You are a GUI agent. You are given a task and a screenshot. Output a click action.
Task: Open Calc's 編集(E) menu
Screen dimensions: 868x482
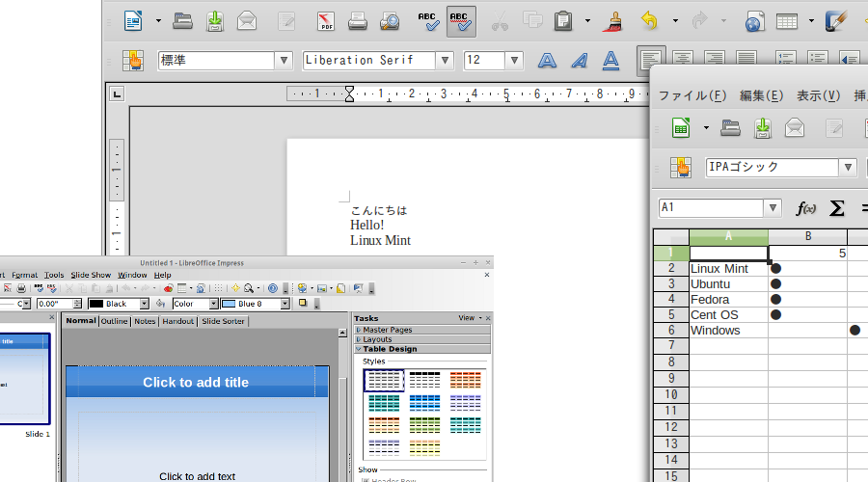click(762, 95)
